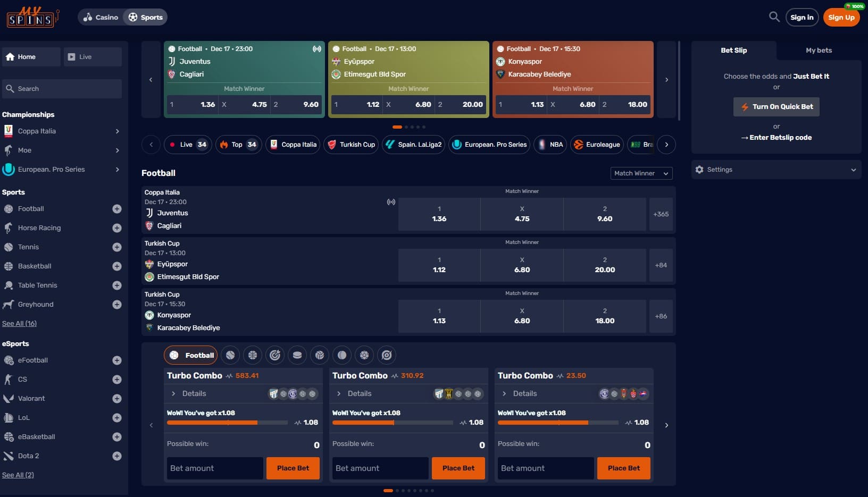The width and height of the screenshot is (868, 497).
Task: Open the Match Winner market dropdown
Action: (641, 173)
